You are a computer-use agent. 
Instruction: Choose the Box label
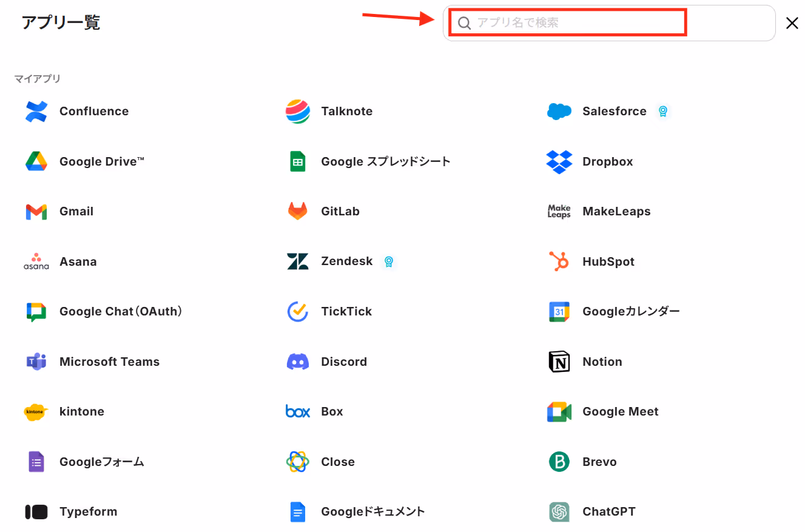tap(332, 412)
